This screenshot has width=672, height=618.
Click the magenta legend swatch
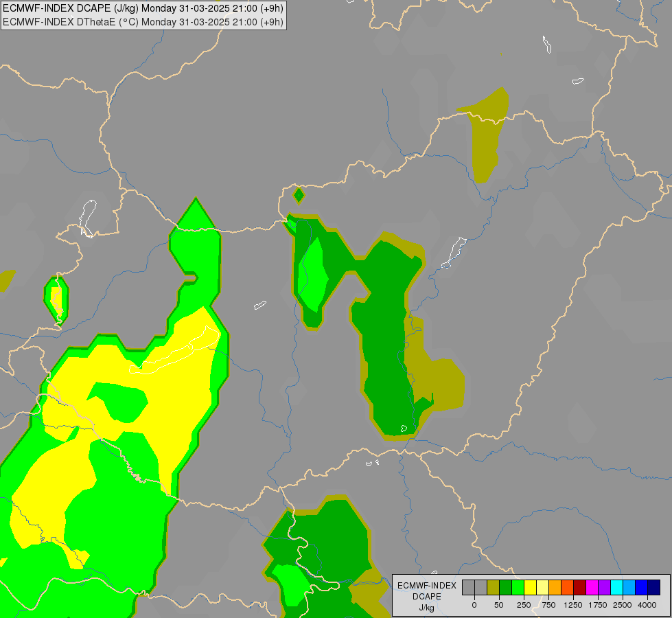592,588
